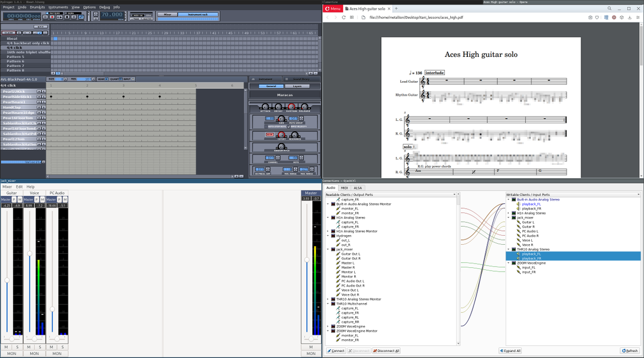Viewport: 644px width, 358px height.
Task: Expand H1n Analog Stereo Monitor output client
Action: click(328, 231)
